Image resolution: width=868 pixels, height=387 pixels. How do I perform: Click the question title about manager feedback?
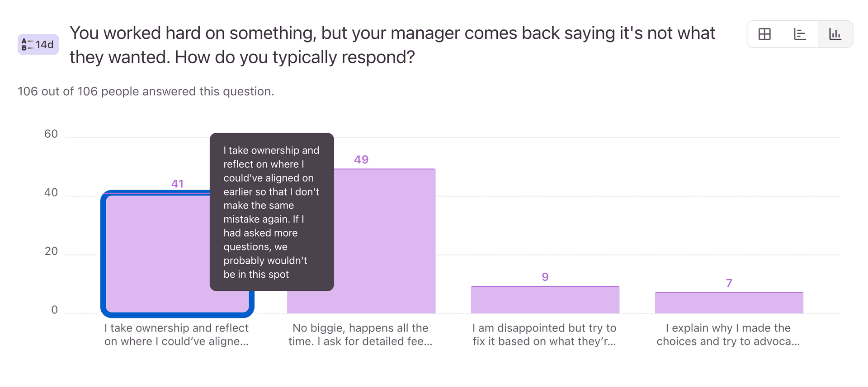click(x=392, y=45)
